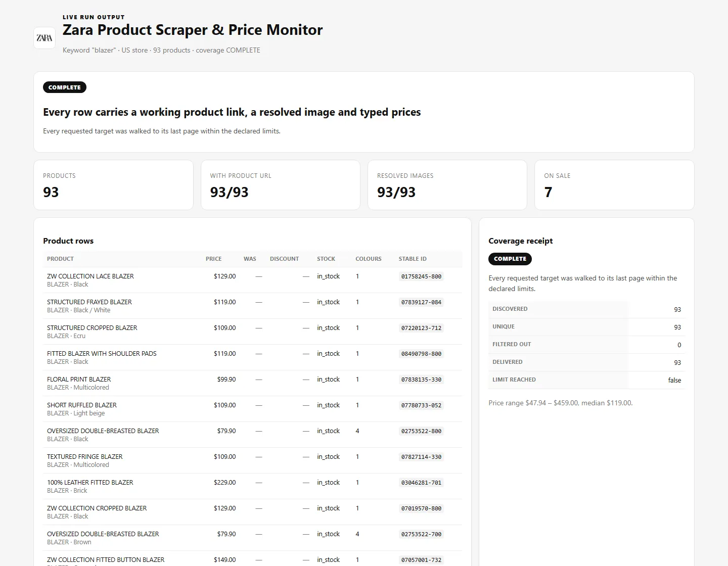Select STRUCTURED CROPPED BLAZER product name
This screenshot has height=566, width=728.
[x=92, y=328]
